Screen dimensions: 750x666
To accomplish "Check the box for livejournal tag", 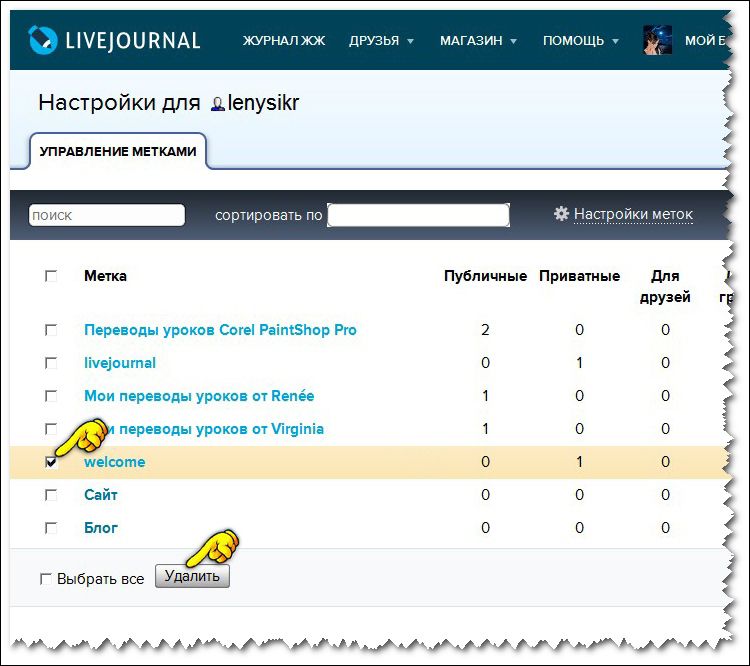I will pyautogui.click(x=51, y=363).
